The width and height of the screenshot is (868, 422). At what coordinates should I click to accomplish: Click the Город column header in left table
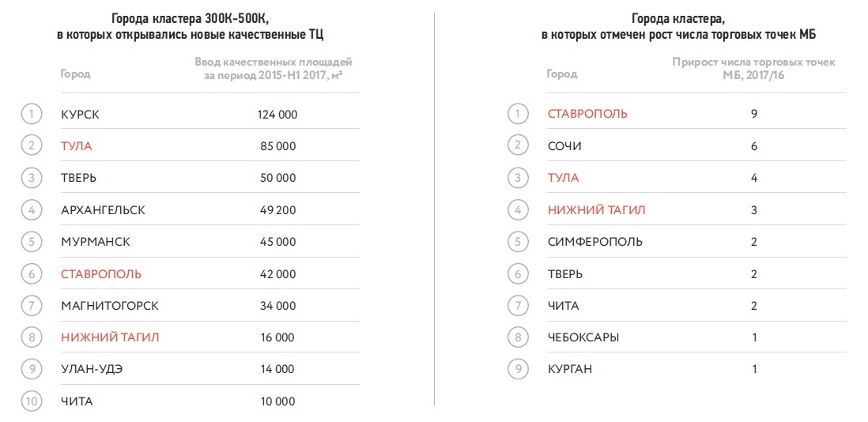[x=75, y=73]
